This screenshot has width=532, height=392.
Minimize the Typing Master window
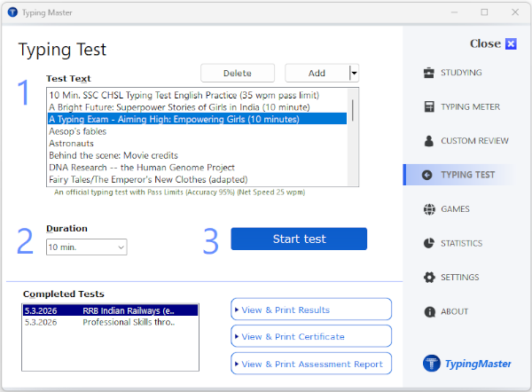point(454,12)
